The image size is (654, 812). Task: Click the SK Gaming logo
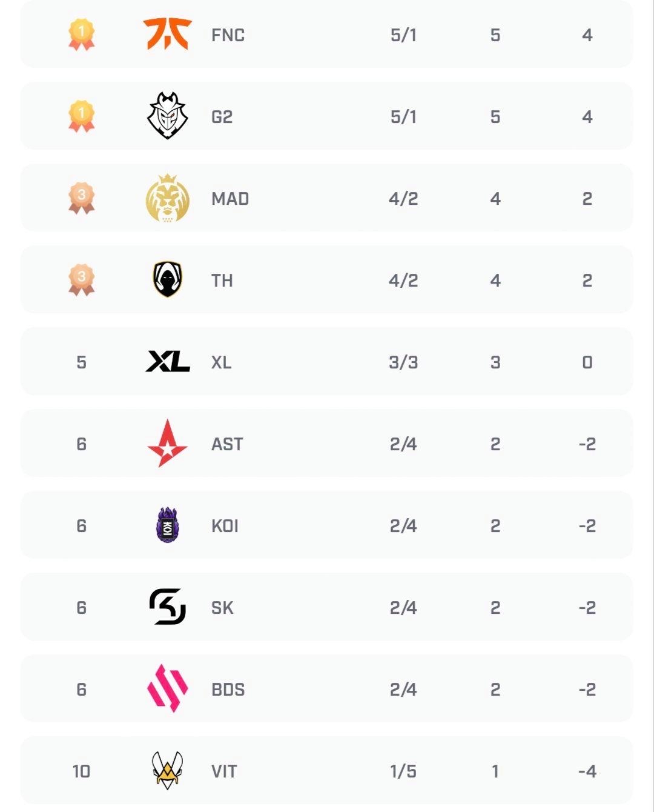167,607
